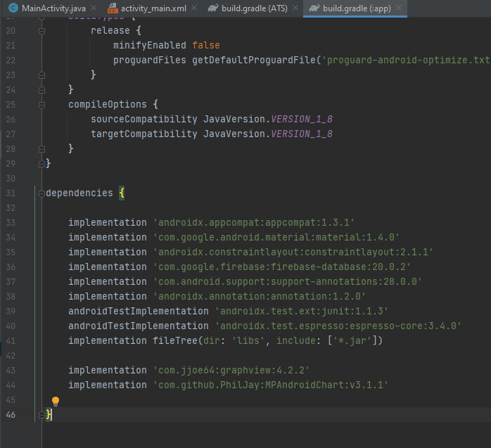Click VERSION_1_8 on the sourceCompatibility line

tap(302, 120)
